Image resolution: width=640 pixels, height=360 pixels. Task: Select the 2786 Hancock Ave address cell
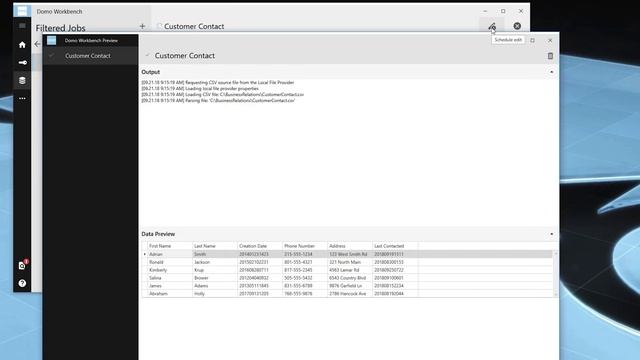click(349, 293)
